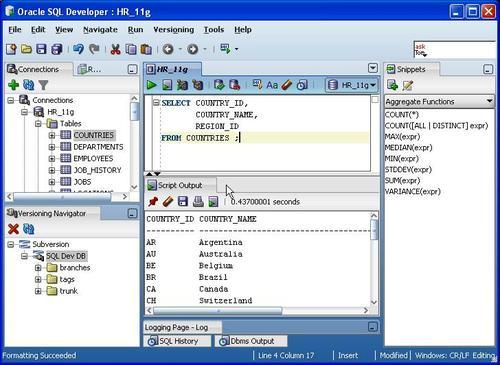This screenshot has width=500, height=365.
Task: Click the Paste toolbar icon
Action: (146, 49)
